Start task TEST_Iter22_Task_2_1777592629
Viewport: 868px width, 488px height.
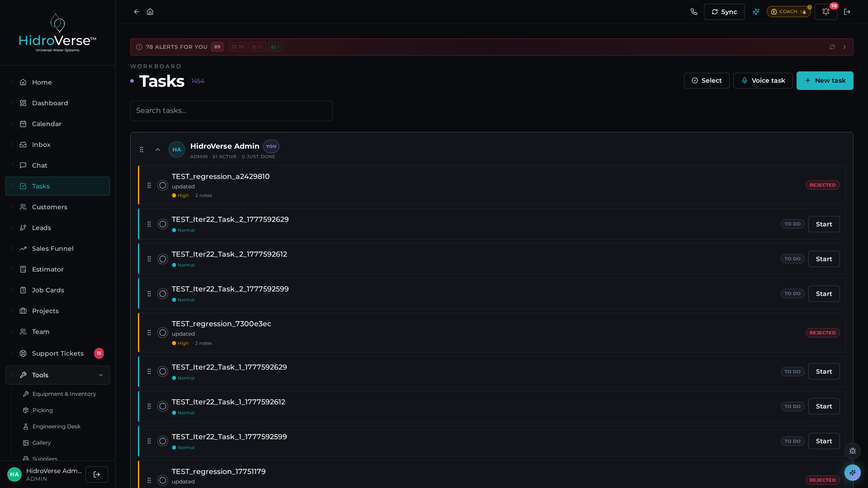pyautogui.click(x=824, y=224)
